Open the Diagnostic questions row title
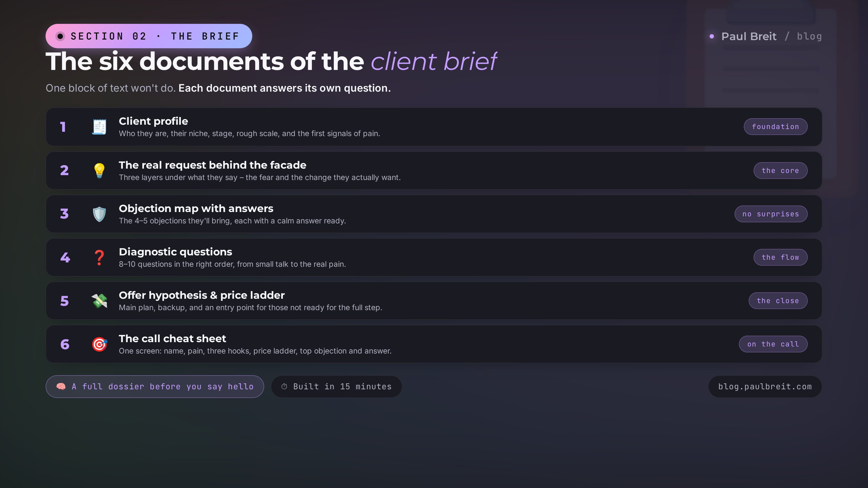Screen dimensions: 868x488 (x=175, y=252)
